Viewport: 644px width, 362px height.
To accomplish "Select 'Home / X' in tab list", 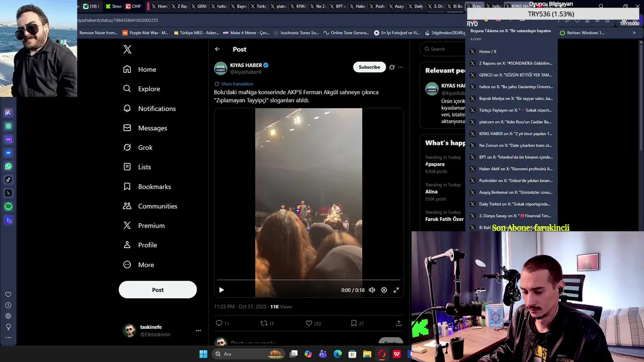I will point(512,51).
